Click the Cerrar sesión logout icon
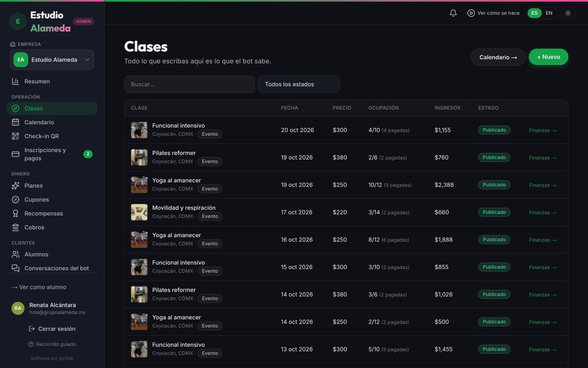588x368 pixels. (x=32, y=329)
